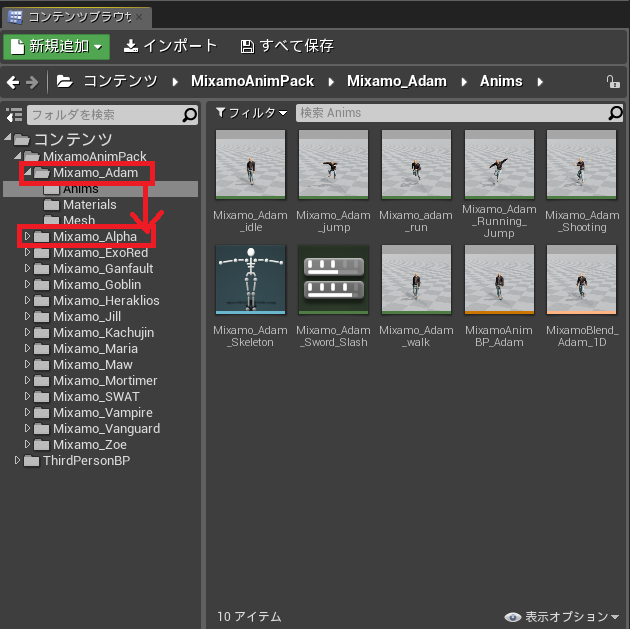Expand arrow after Anims breadcrumb
This screenshot has height=629, width=630.
pos(540,82)
